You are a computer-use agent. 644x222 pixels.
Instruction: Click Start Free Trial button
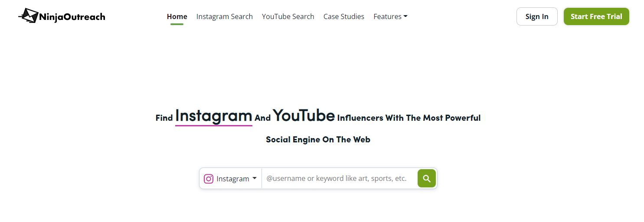coord(596,16)
